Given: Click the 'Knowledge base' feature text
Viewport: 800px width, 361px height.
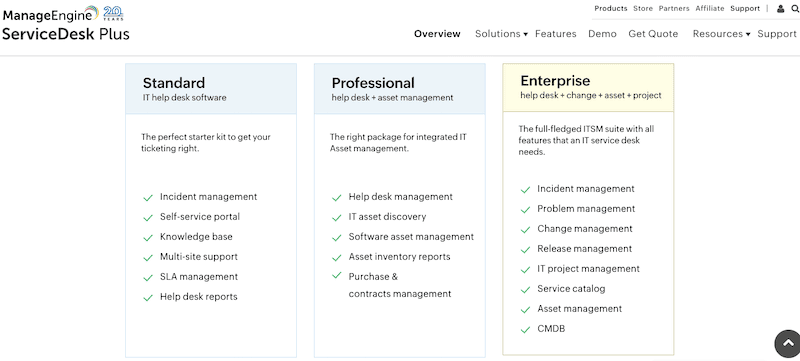Looking at the screenshot, I should pyautogui.click(x=196, y=237).
